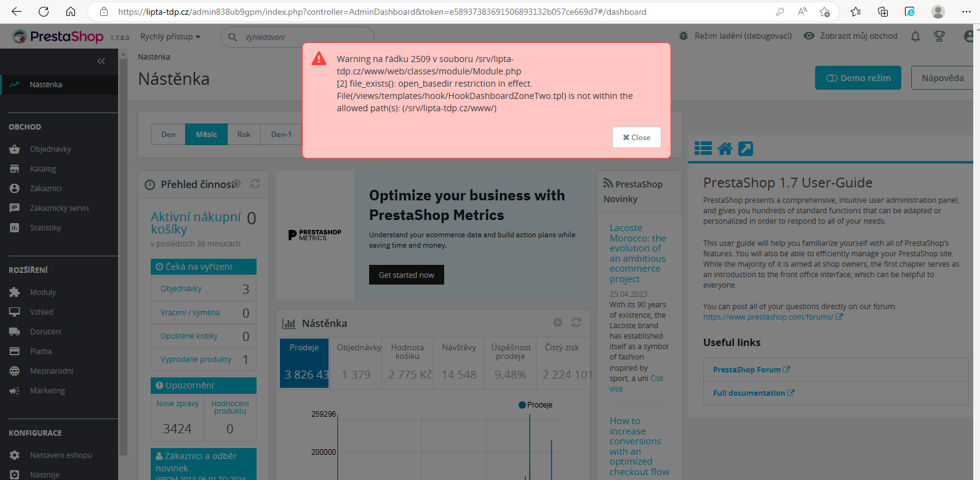Select the Rok date range tab
The height and width of the screenshot is (480, 980).
coord(244,135)
